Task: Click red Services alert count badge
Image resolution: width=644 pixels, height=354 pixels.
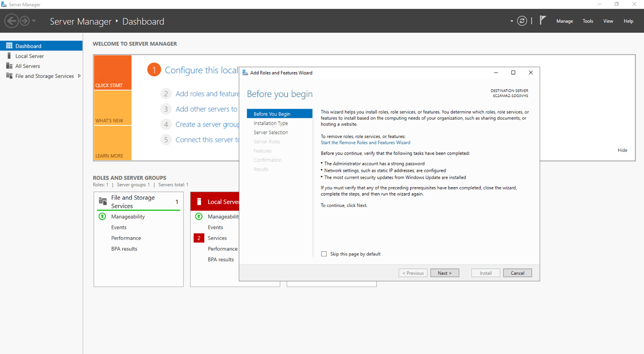Action: (x=199, y=238)
